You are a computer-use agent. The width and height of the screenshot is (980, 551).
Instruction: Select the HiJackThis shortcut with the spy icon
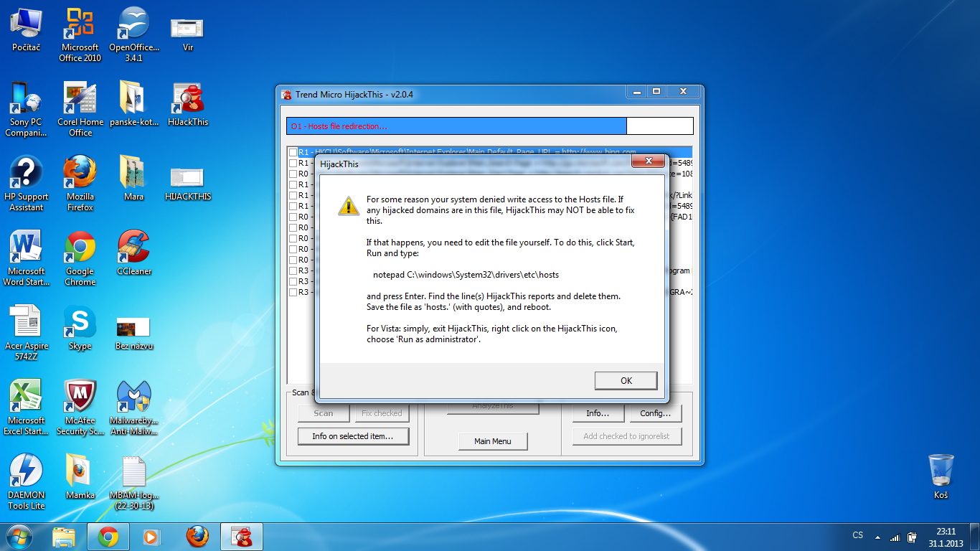187,104
